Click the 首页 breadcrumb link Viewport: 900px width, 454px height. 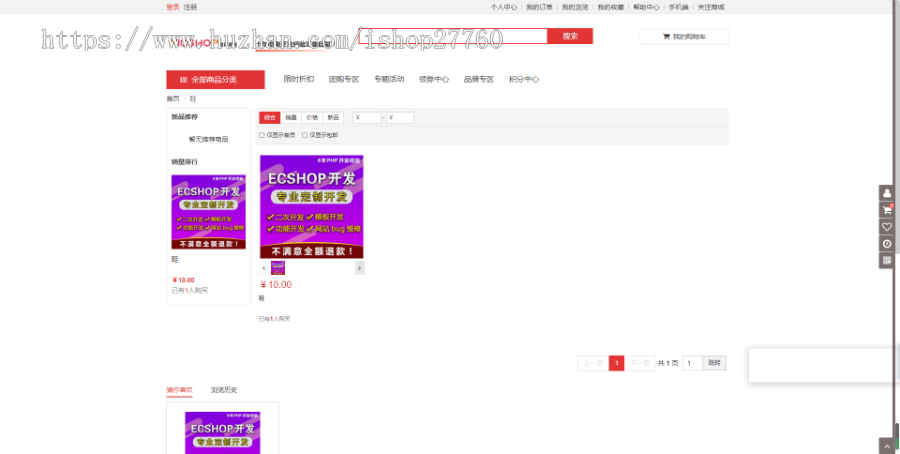pyautogui.click(x=173, y=99)
